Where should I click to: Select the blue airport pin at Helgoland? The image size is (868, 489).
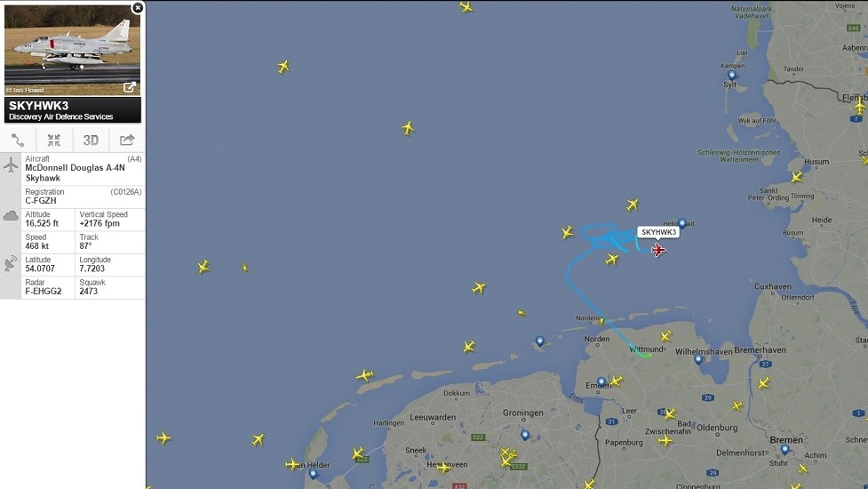682,223
